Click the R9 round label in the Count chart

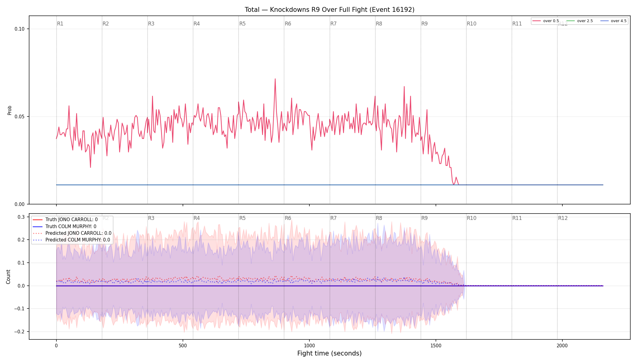424,218
